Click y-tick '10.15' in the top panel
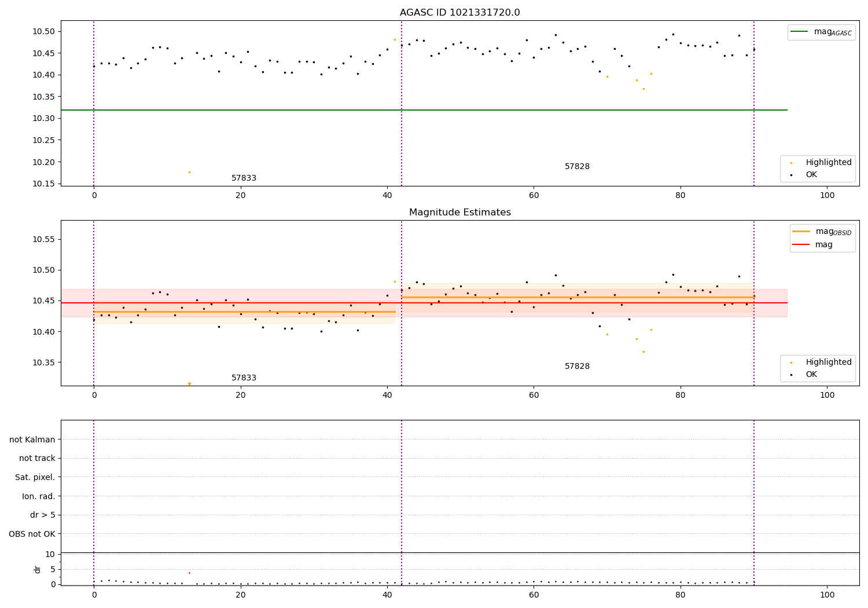 click(43, 184)
